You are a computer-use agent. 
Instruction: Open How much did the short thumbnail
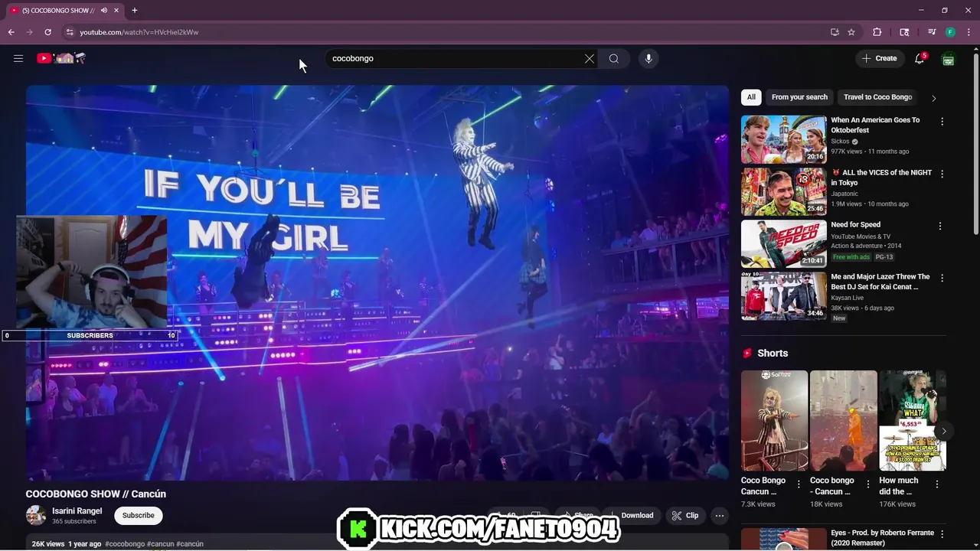point(912,420)
